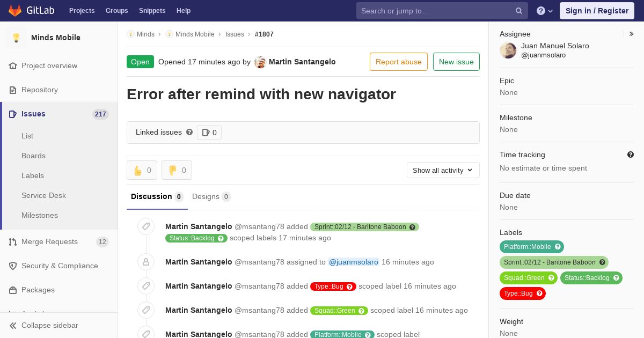Image resolution: width=644 pixels, height=338 pixels.
Task: Click help icon on sidebar Type::Bug label
Action: (539, 293)
